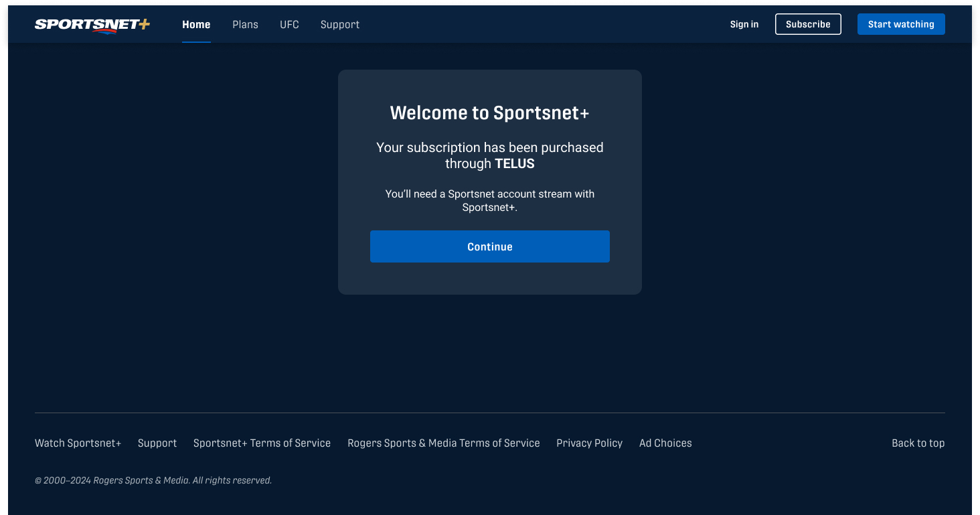This screenshot has height=515, width=980.
Task: Open Rogers Sports & Media Terms of Service
Action: (444, 443)
